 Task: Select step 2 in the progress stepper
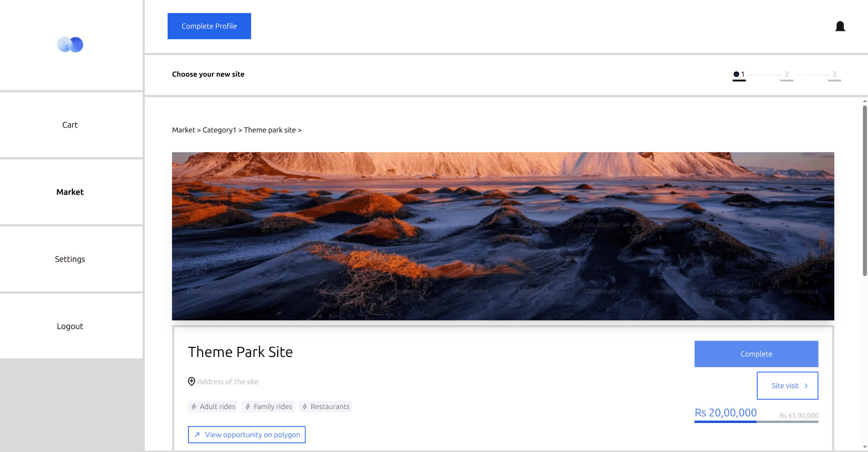(787, 74)
